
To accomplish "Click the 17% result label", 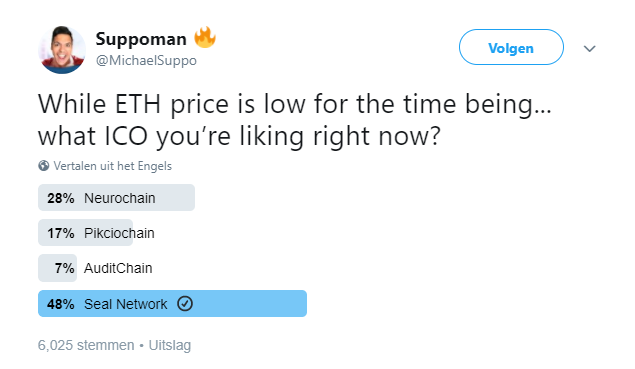I will tap(61, 233).
